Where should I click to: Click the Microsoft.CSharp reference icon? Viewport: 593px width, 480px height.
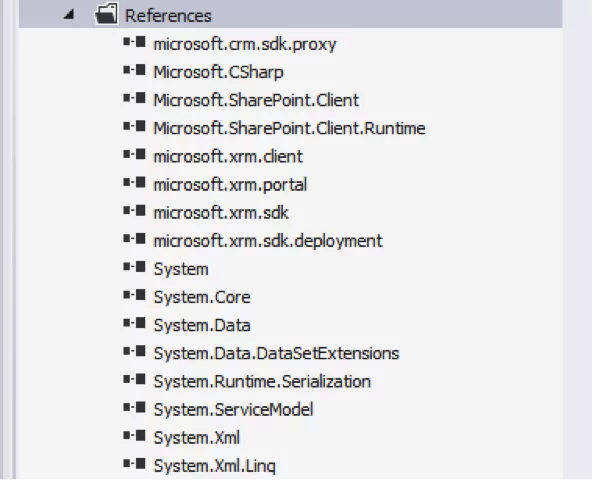pos(134,70)
